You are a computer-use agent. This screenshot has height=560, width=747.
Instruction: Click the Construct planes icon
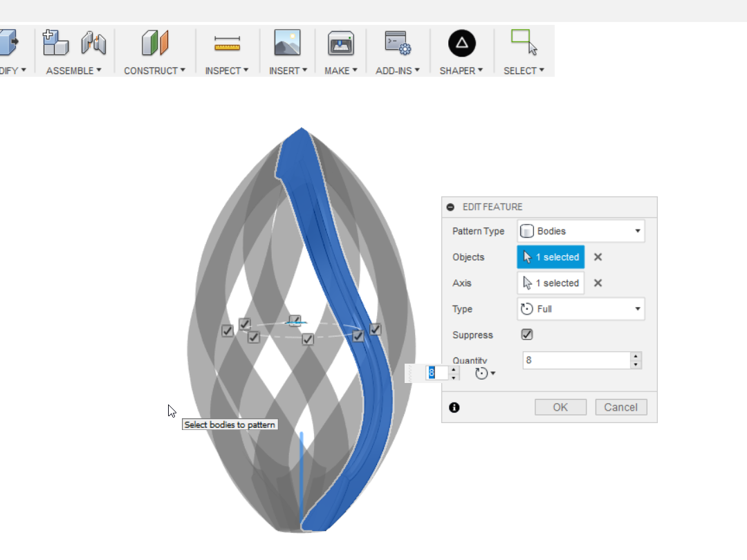(x=154, y=43)
